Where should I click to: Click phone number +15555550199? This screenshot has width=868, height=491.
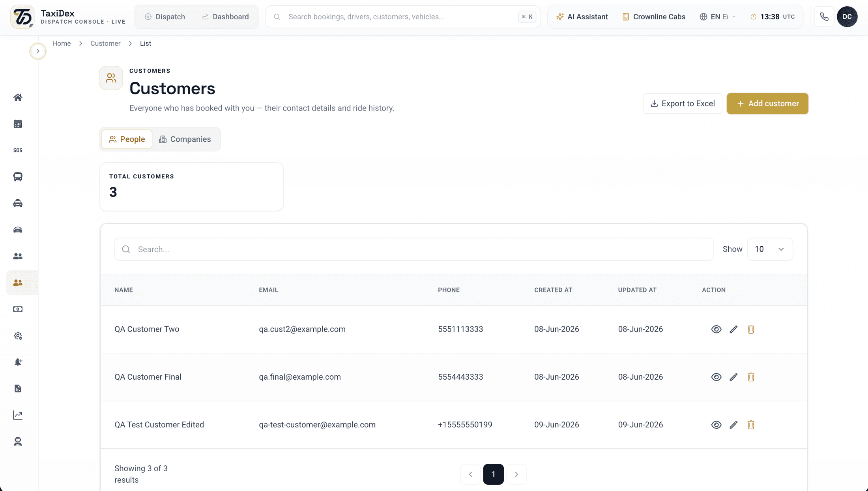(465, 425)
